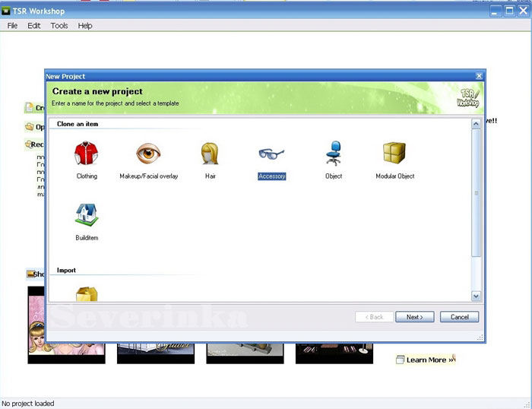The image size is (532, 409).
Task: Click the Import package box icon
Action: pos(87,293)
